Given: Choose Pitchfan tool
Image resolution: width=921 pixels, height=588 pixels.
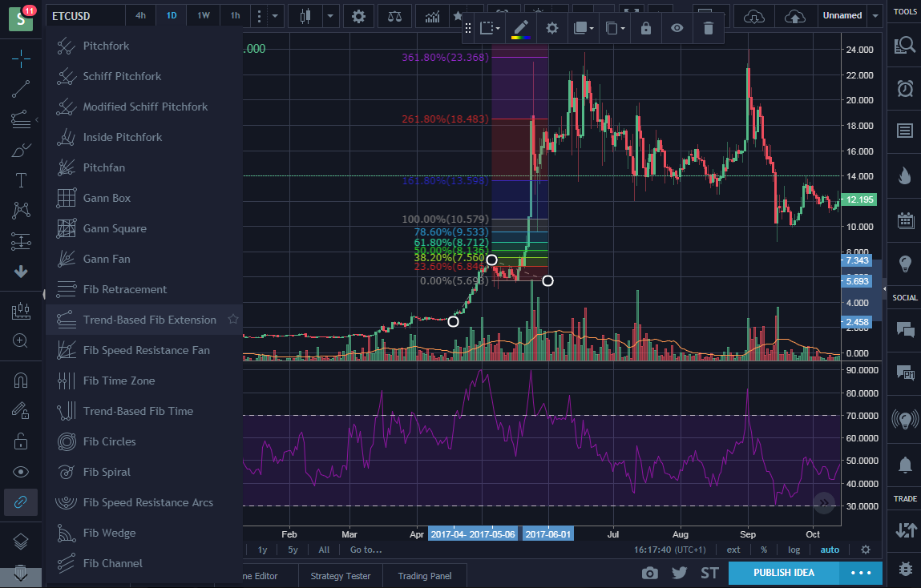Looking at the screenshot, I should 144,168.
